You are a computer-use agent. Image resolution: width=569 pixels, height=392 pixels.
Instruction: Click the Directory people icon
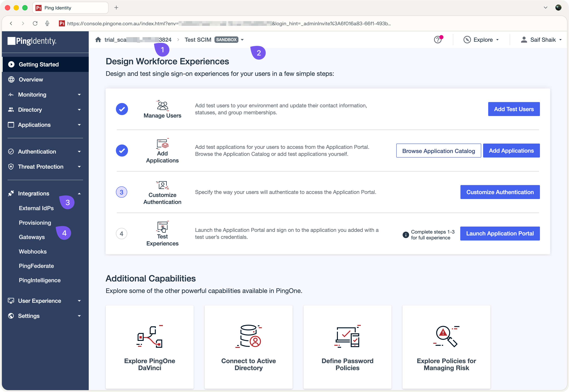tap(11, 110)
